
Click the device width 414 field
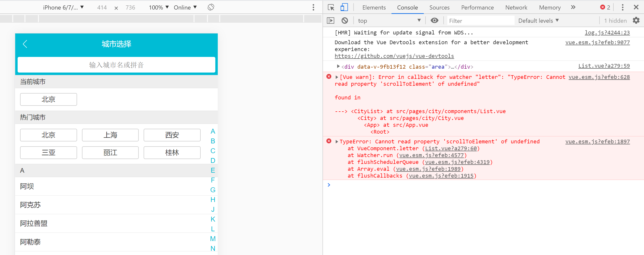[102, 8]
